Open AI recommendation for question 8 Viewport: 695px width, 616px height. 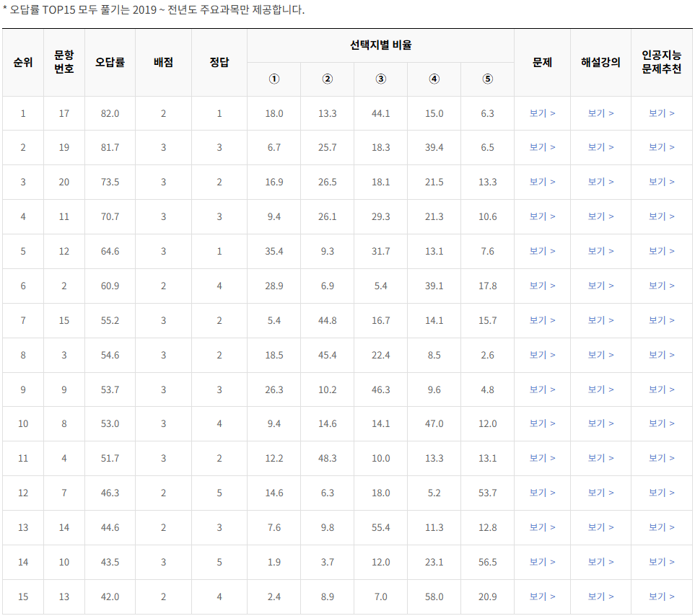pos(661,423)
